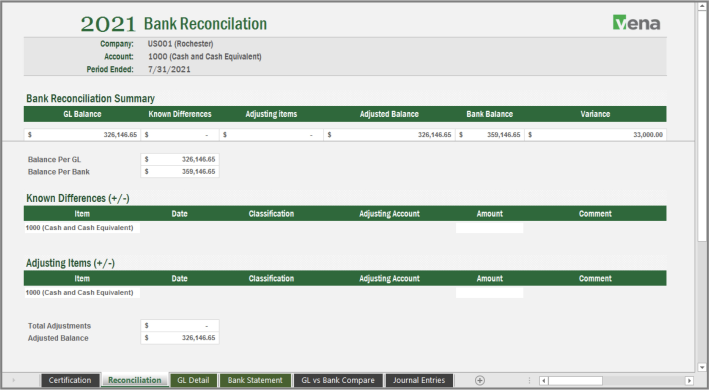
Task: Click the Bank Reconciliation Summary heading
Action: 90,99
